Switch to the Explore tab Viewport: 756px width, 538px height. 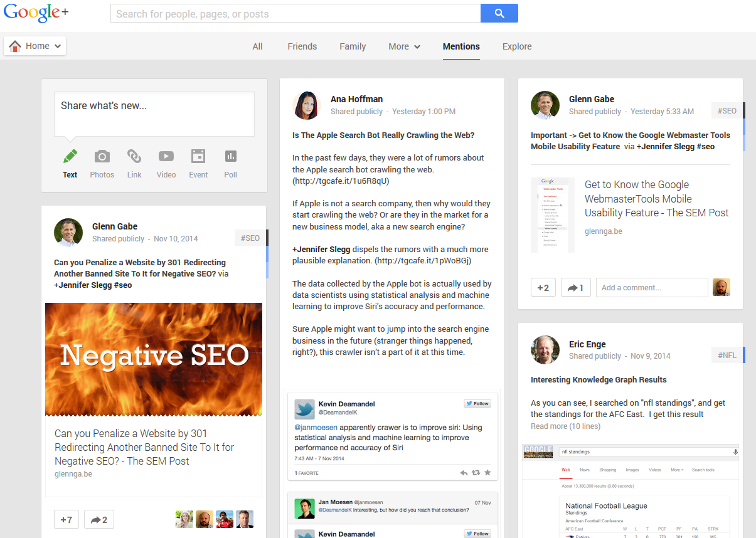tap(517, 46)
